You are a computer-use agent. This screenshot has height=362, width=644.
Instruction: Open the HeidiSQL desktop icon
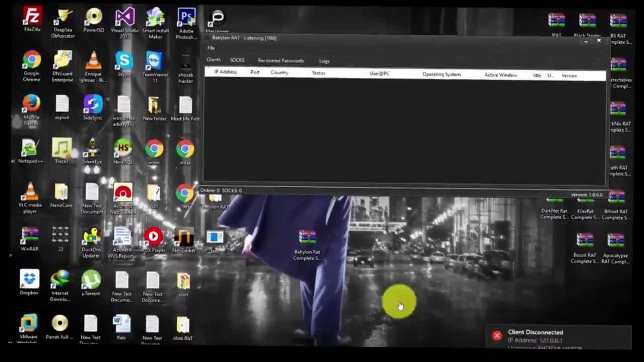[x=123, y=152]
